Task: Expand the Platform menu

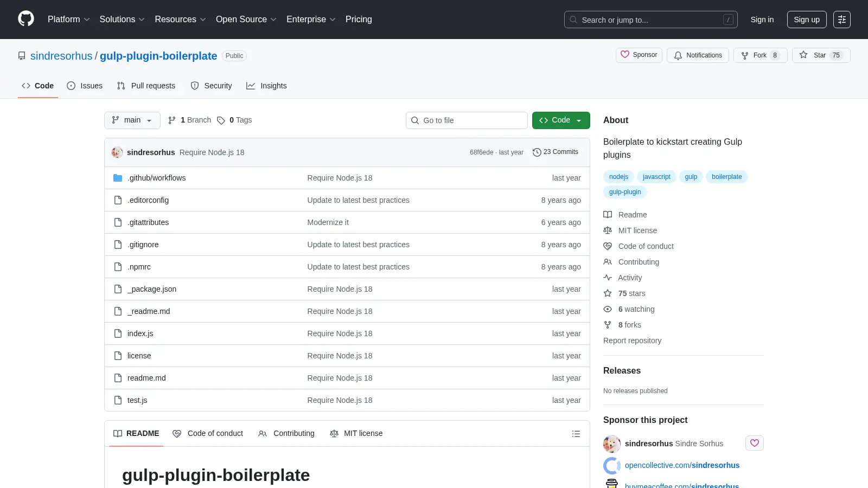Action: 68,19
